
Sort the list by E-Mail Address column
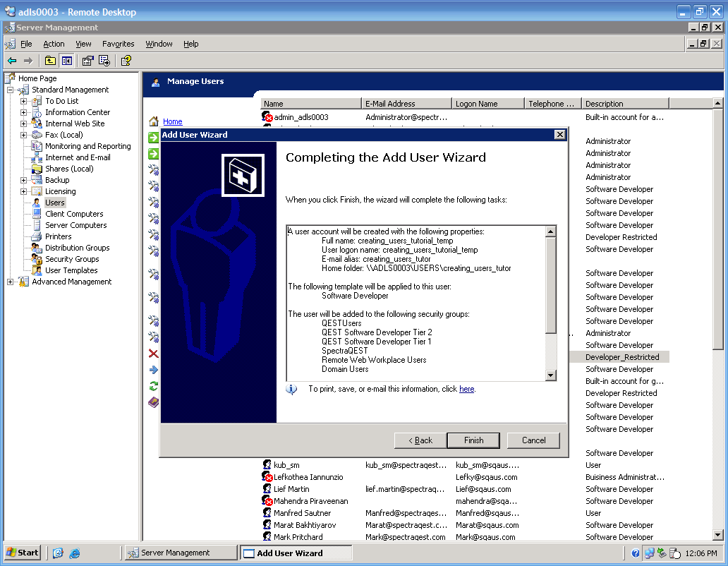406,104
